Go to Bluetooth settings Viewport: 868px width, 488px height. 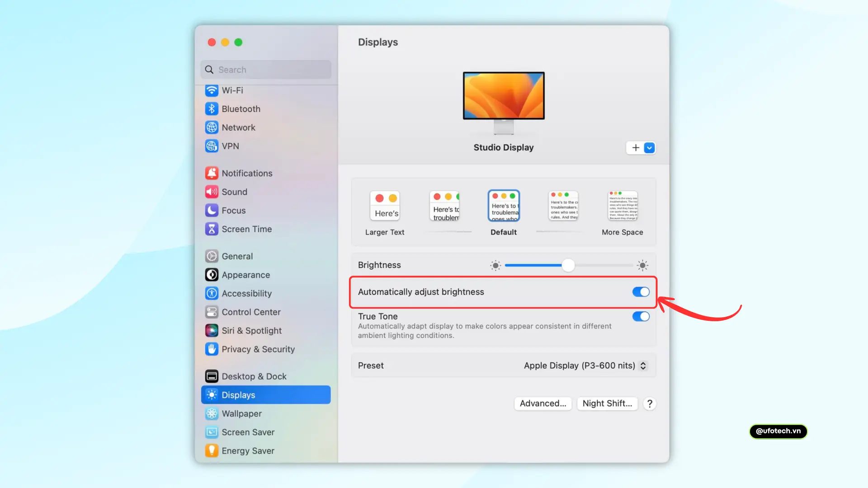[266, 109]
